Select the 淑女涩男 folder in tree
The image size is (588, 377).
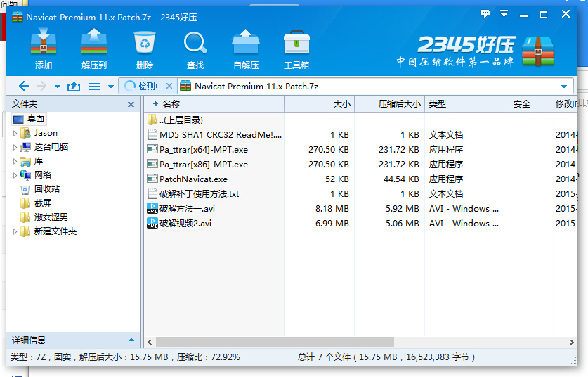pos(44,217)
